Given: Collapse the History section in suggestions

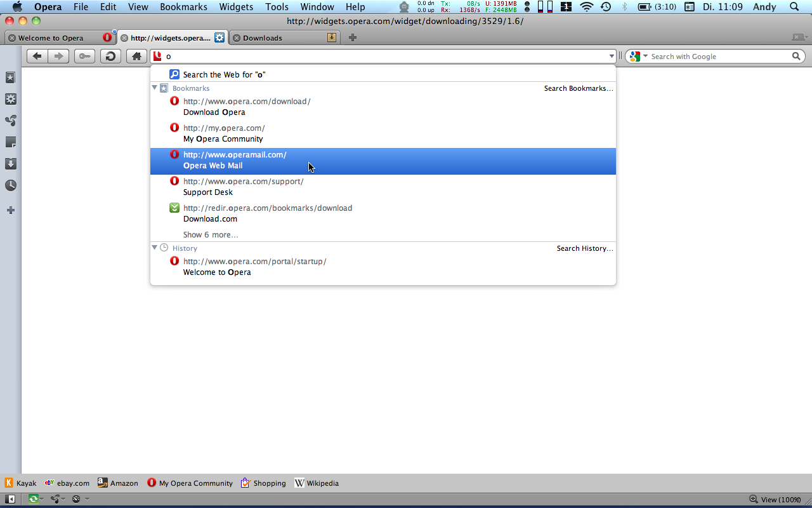Looking at the screenshot, I should [155, 248].
